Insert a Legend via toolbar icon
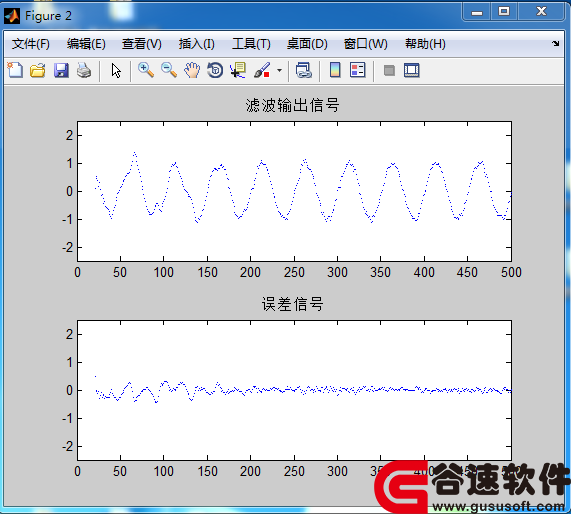 357,70
